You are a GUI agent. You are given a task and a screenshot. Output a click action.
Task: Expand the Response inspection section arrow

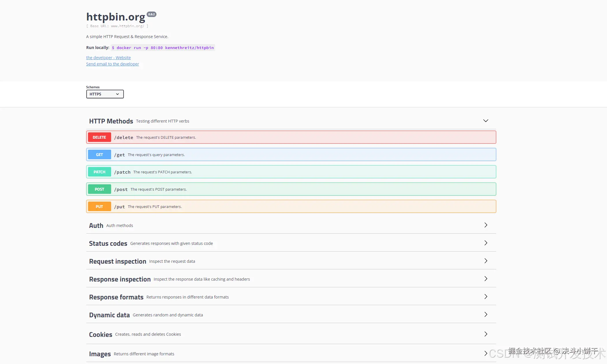(x=485, y=279)
